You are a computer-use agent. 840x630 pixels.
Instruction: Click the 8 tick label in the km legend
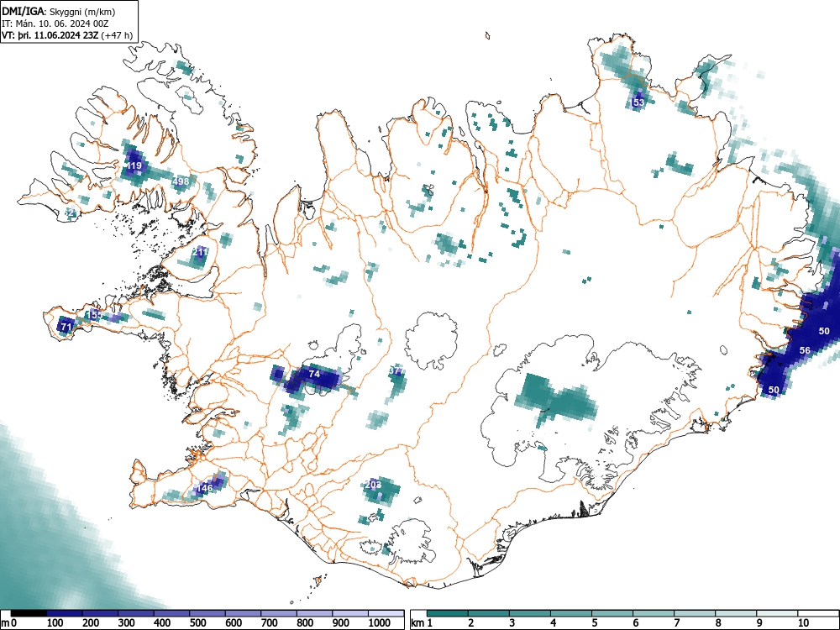tap(718, 623)
